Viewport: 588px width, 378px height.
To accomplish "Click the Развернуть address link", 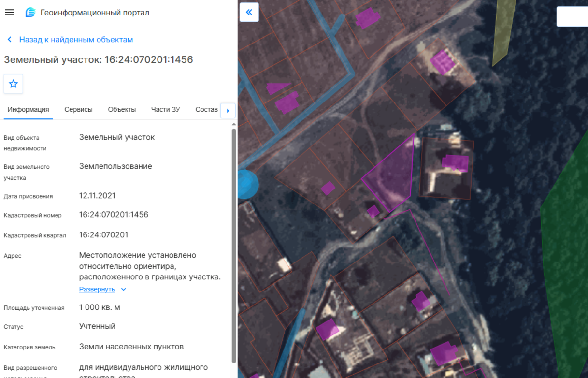I will [97, 290].
